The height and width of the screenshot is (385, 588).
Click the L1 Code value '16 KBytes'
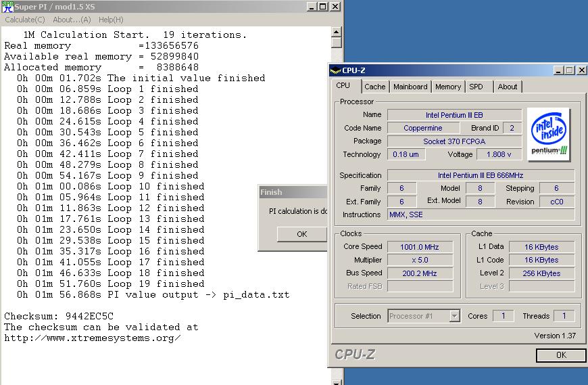tap(541, 260)
